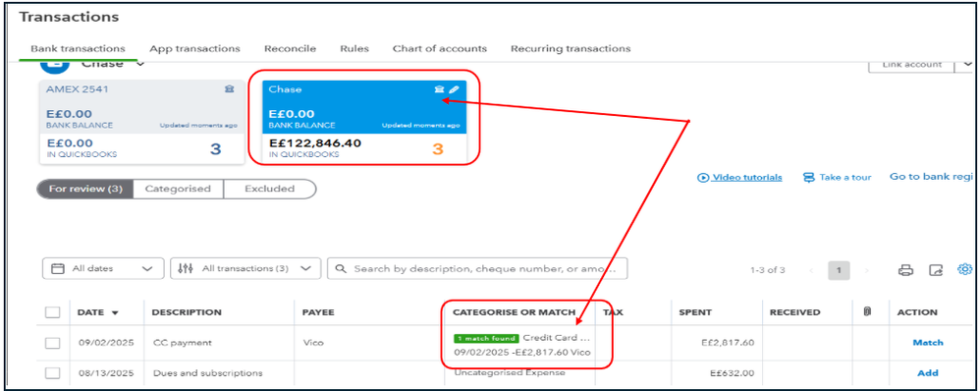Click the bank icon on Chase card
Viewport: 980px width, 391px height.
coord(439,89)
